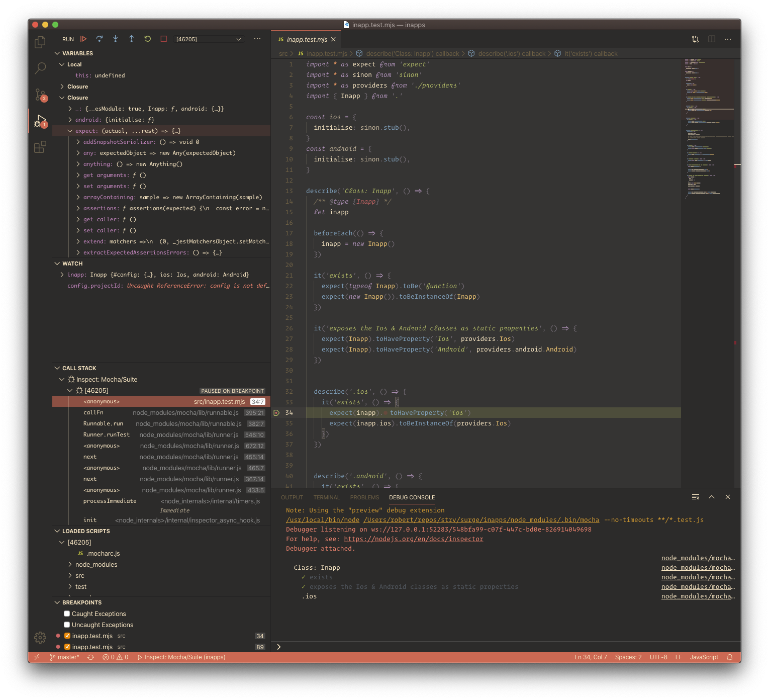Switch to the PROBLEMS panel tab
Viewport: 769px width, 700px height.
(364, 497)
